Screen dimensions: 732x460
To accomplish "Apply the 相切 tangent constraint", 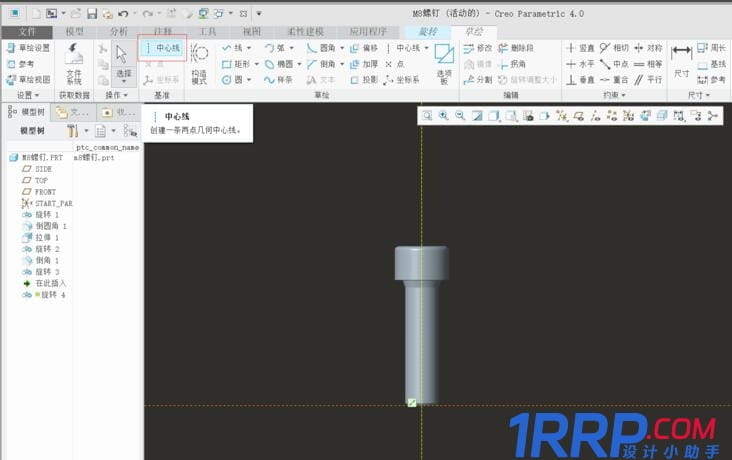I will [x=615, y=48].
